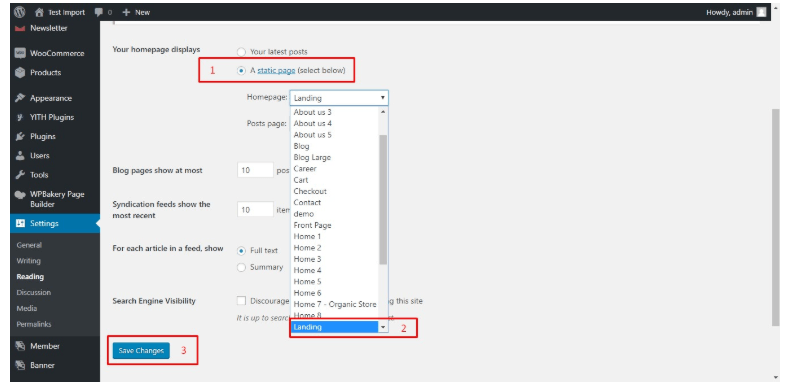
Task: Click the Tools wrench icon
Action: pos(20,175)
